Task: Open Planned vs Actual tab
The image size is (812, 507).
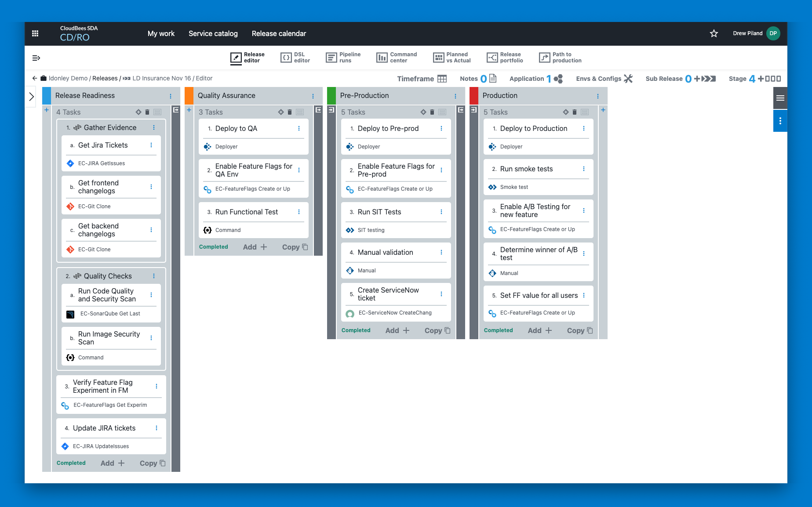Action: click(452, 58)
